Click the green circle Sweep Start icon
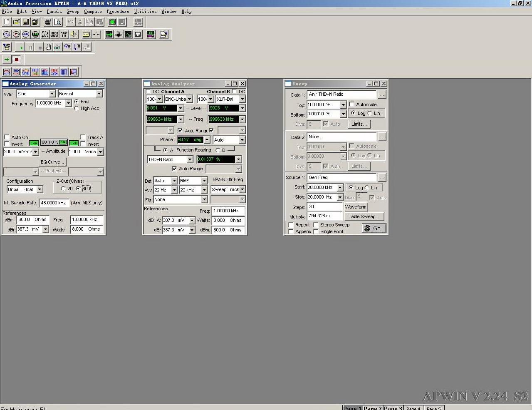Screen dimensions: 532x410 coord(112,22)
